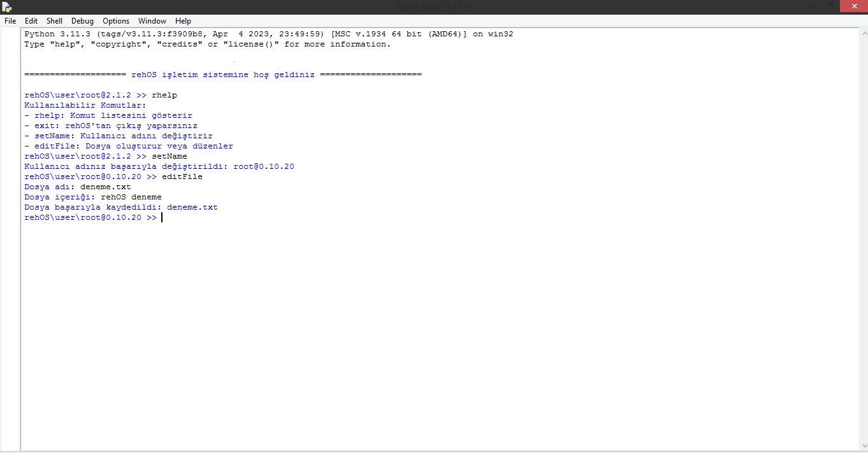Click the "rehOS işletim sistemine hoş geldiniz" banner
The height and width of the screenshot is (453, 868).
point(223,75)
